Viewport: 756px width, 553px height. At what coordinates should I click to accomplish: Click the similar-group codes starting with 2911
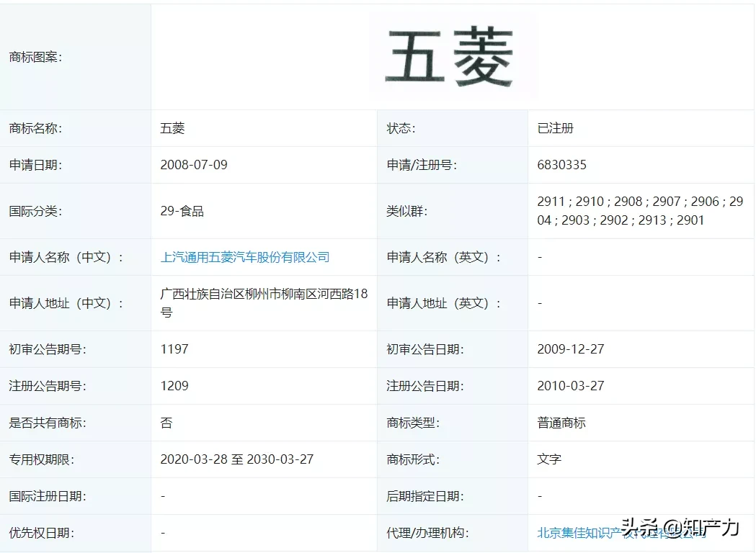click(640, 210)
